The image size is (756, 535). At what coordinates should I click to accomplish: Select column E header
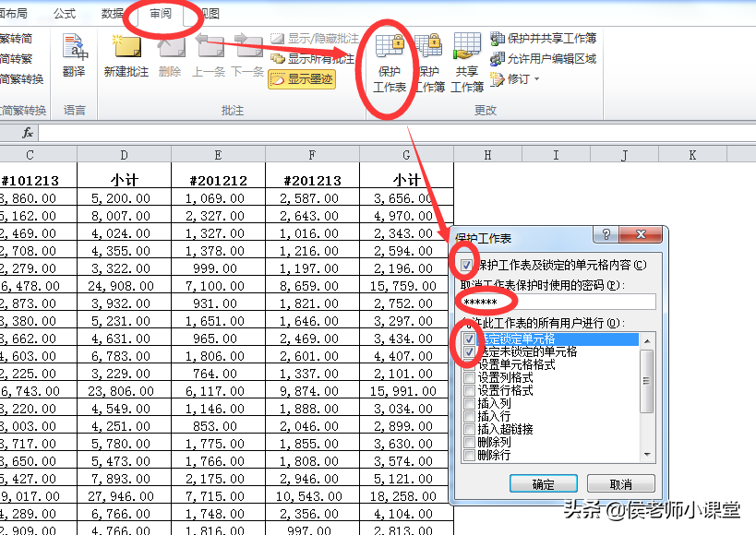click(218, 155)
